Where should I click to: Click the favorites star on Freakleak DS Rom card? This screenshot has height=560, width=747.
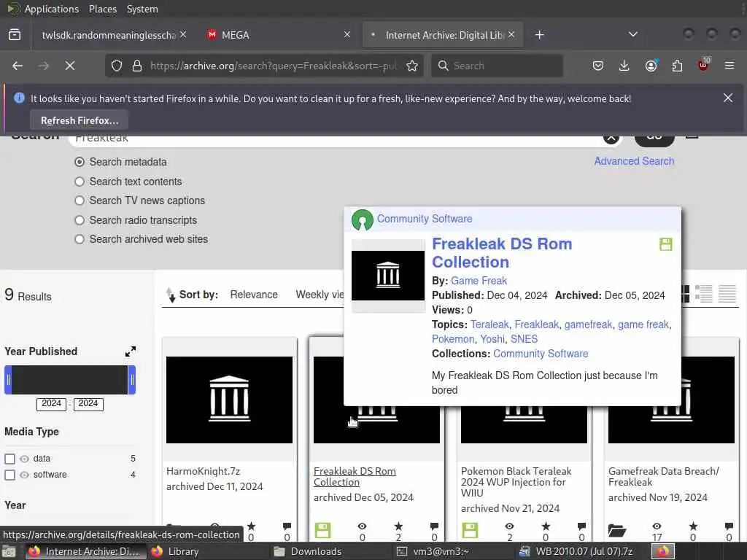pos(398,526)
